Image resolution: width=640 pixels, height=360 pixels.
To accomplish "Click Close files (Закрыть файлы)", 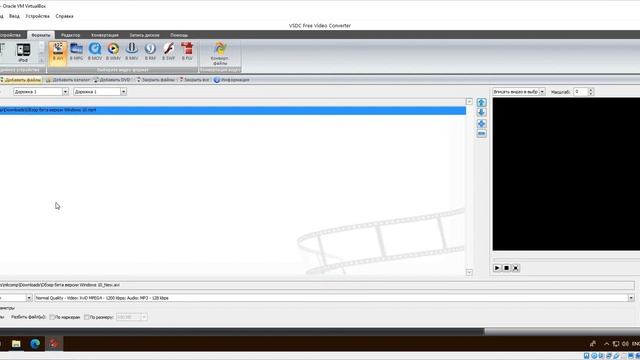I will pos(156,80).
